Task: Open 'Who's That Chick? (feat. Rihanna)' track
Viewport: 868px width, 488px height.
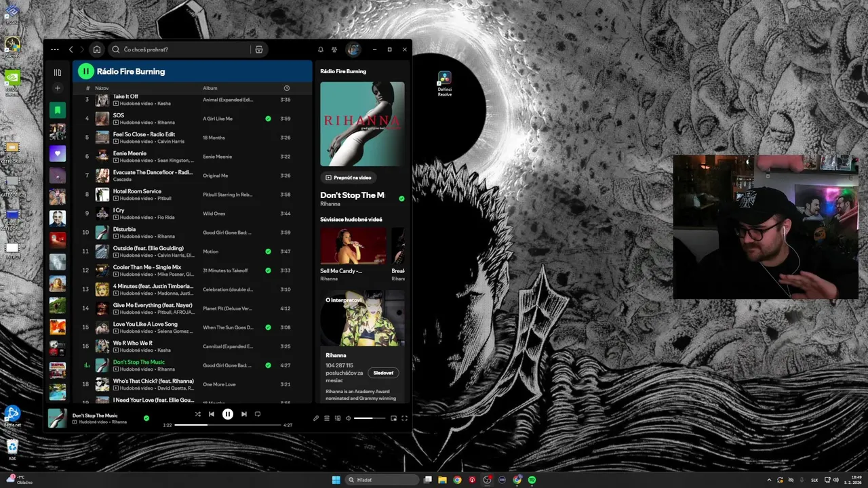Action: tap(153, 381)
